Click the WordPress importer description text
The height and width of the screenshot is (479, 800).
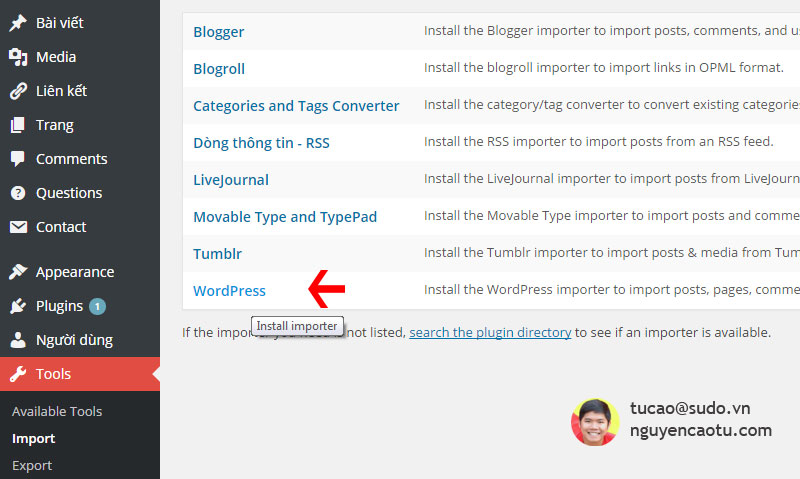click(x=612, y=289)
